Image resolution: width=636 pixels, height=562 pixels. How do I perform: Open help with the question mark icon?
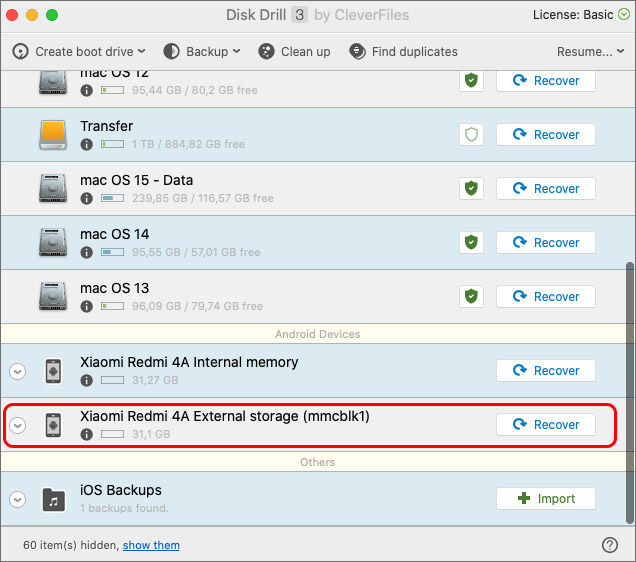tap(610, 545)
